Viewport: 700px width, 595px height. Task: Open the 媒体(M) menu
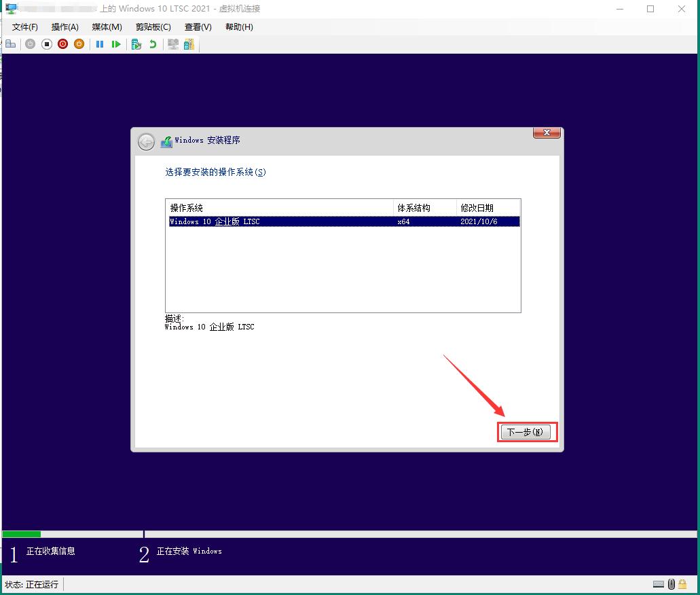tap(107, 26)
